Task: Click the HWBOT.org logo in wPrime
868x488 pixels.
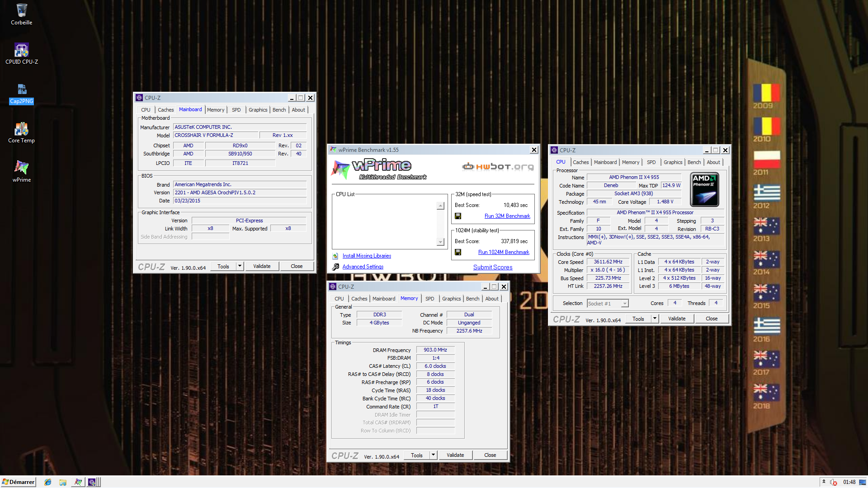Action: pos(498,167)
